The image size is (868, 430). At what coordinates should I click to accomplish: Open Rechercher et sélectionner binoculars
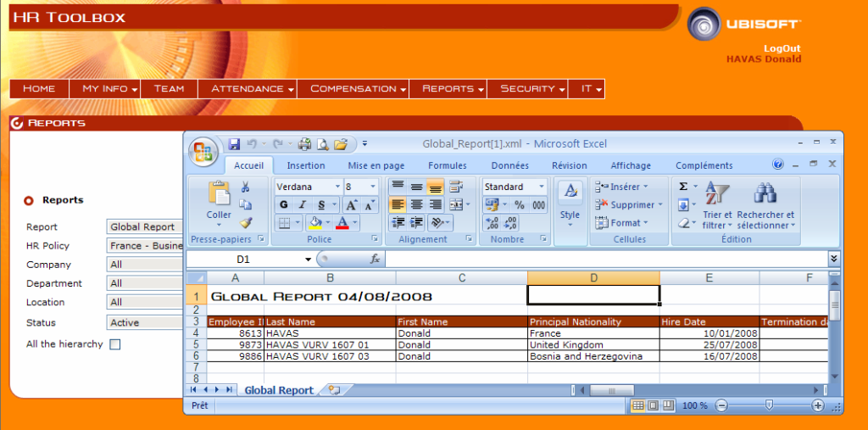765,206
